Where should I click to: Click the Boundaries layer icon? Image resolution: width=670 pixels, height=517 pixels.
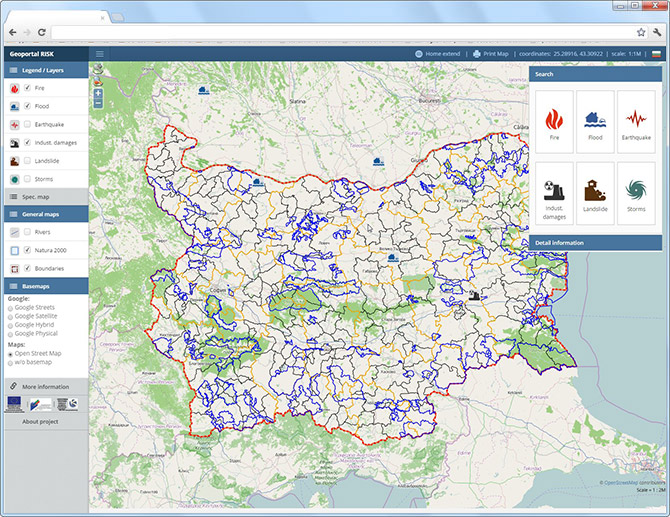tap(15, 269)
